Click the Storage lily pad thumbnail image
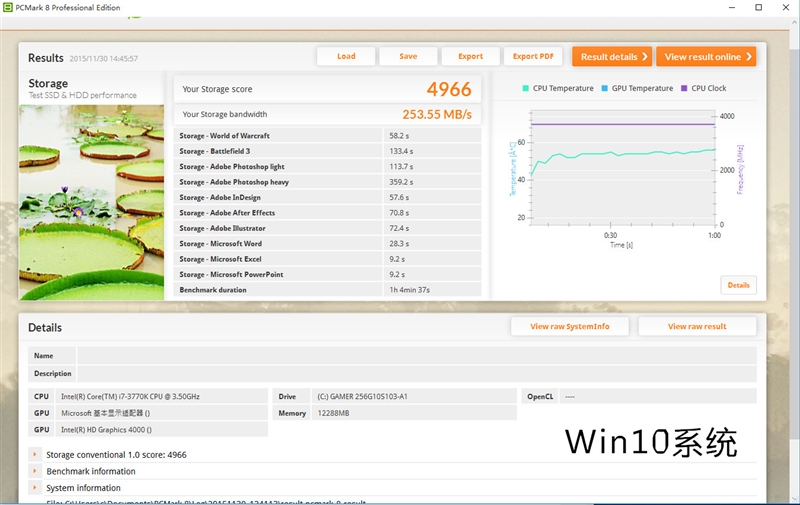The width and height of the screenshot is (800, 505). point(91,200)
